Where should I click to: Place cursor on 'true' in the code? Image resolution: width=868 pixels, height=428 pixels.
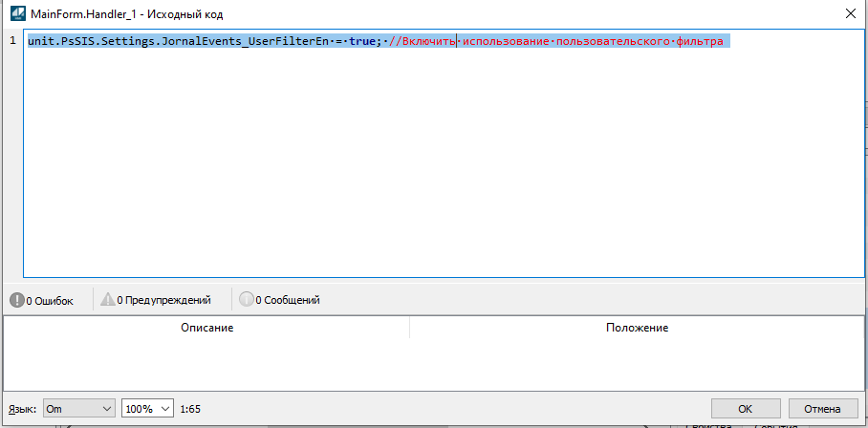click(x=362, y=42)
